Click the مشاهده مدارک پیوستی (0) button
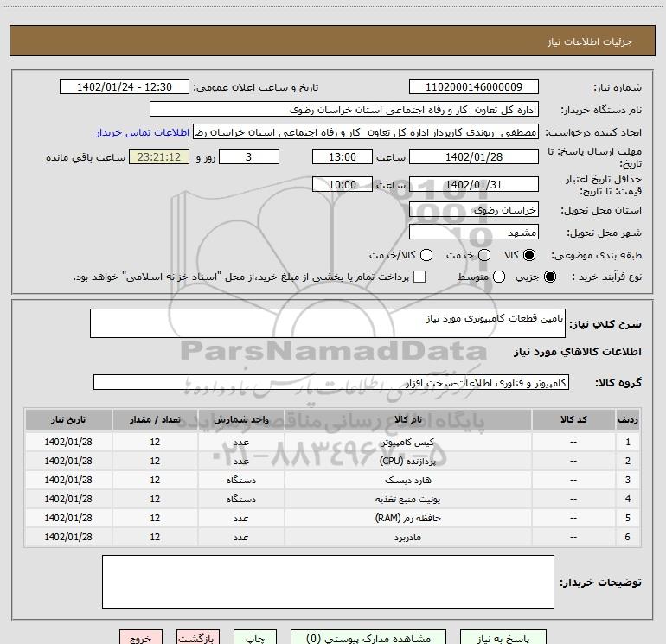This screenshot has width=666, height=644. 368,637
